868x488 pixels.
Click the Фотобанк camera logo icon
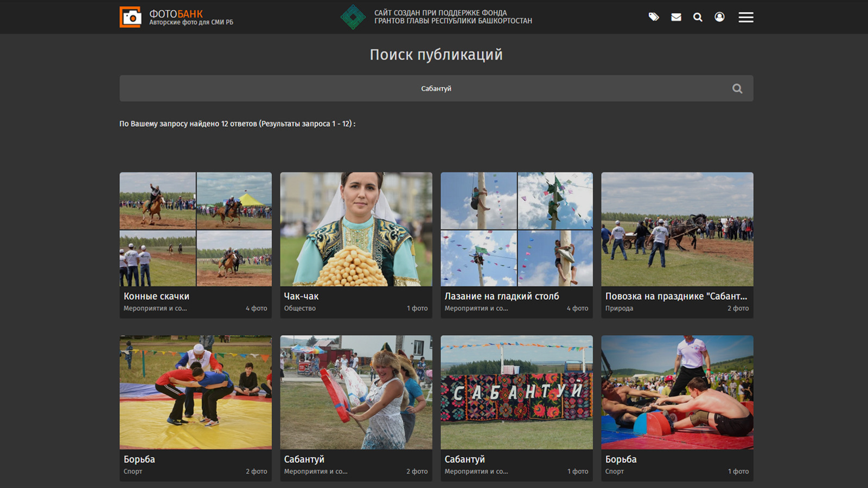(130, 17)
